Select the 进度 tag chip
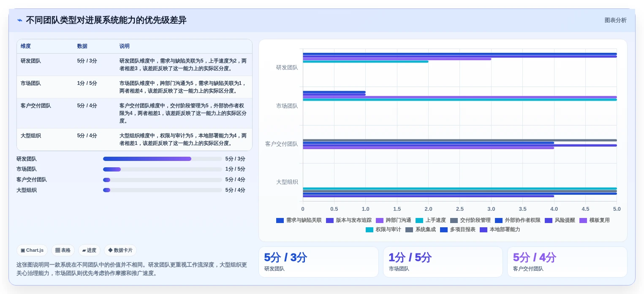The image size is (644, 294). click(x=89, y=250)
